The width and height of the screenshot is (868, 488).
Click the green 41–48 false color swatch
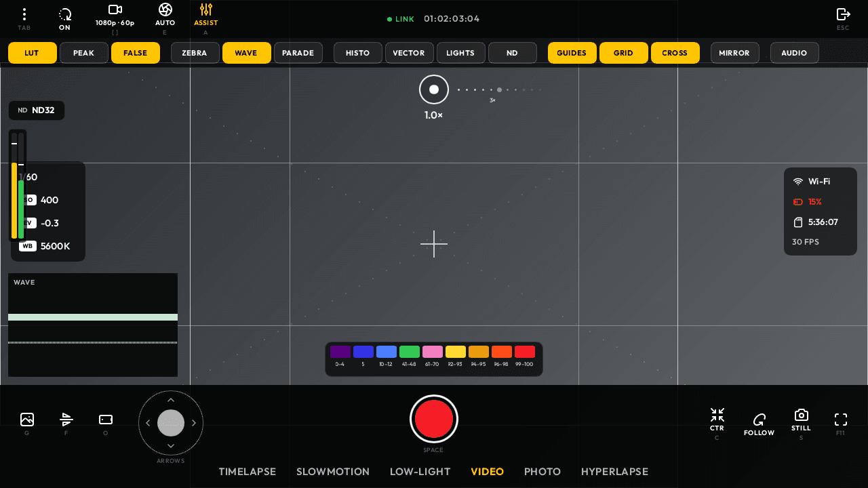(410, 352)
